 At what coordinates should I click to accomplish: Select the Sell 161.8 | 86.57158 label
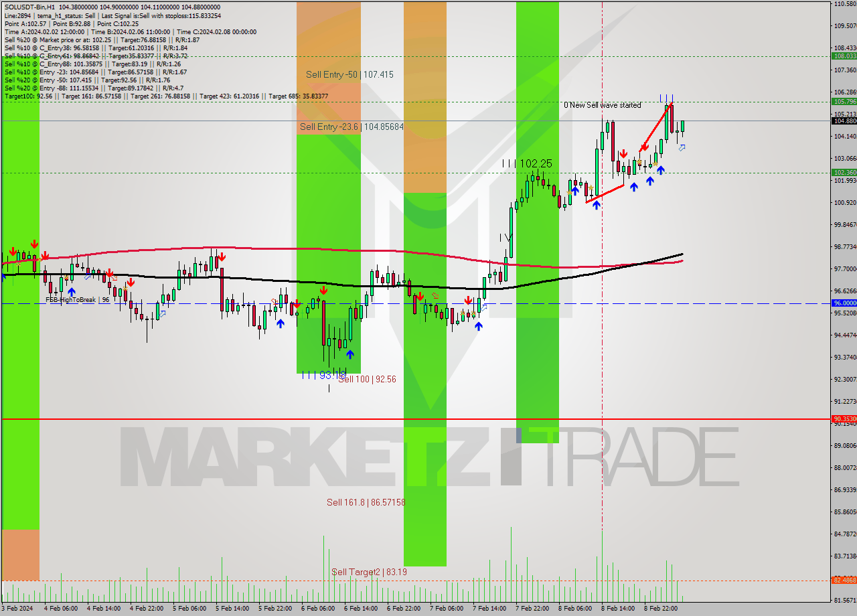[x=366, y=502]
